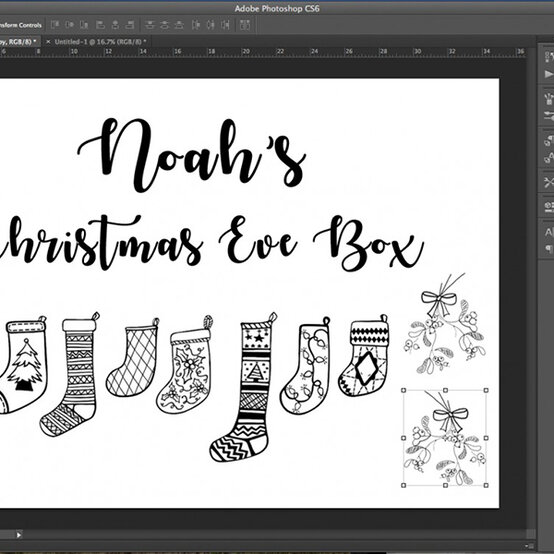Open the Character panel 'A' icon
This screenshot has width=554, height=554.
(x=549, y=232)
